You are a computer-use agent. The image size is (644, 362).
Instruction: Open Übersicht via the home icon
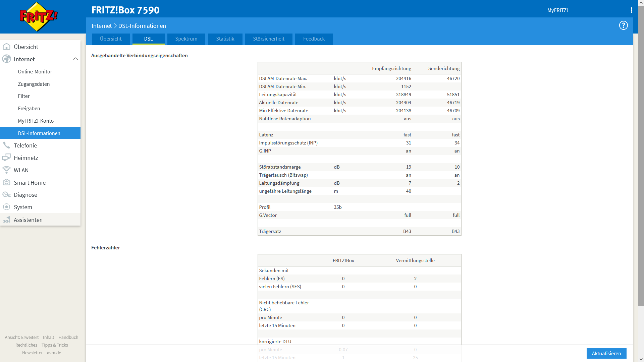(7, 47)
